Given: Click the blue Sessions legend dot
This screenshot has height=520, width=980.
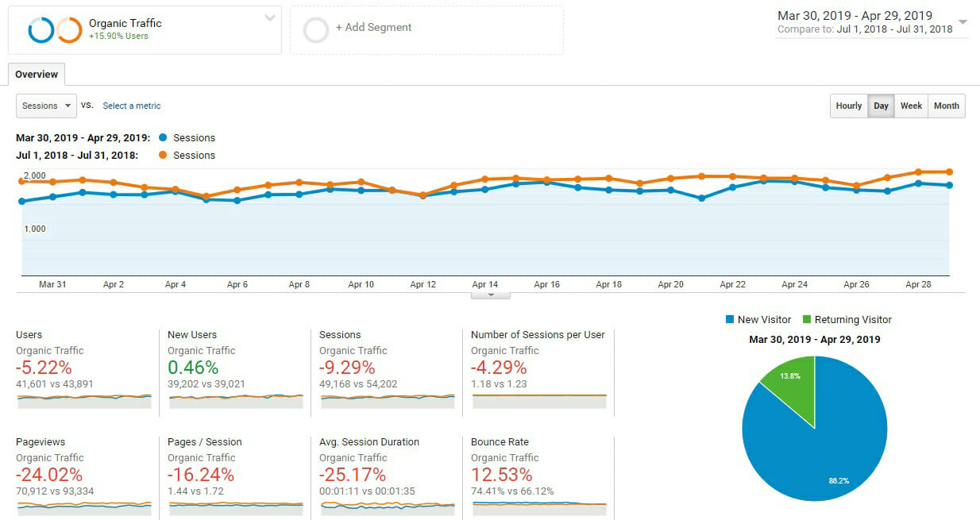Looking at the screenshot, I should point(162,138).
